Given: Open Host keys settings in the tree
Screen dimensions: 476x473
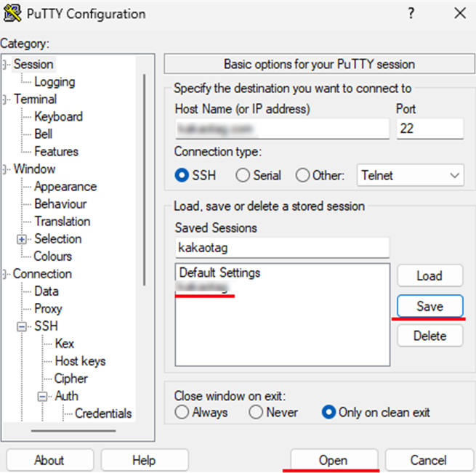Looking at the screenshot, I should click(x=80, y=361).
